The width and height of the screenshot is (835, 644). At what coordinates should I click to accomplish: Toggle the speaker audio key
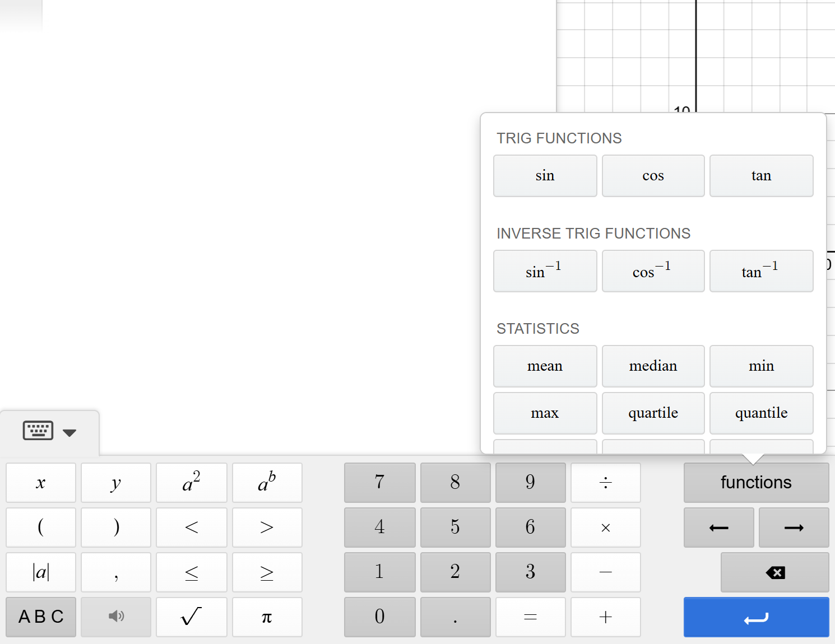coord(115,617)
